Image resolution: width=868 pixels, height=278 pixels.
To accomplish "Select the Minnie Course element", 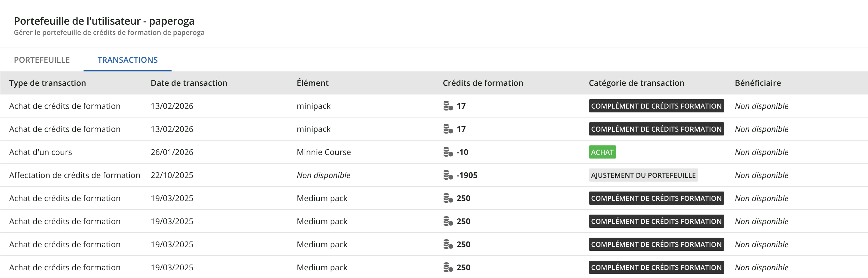I will [x=324, y=152].
